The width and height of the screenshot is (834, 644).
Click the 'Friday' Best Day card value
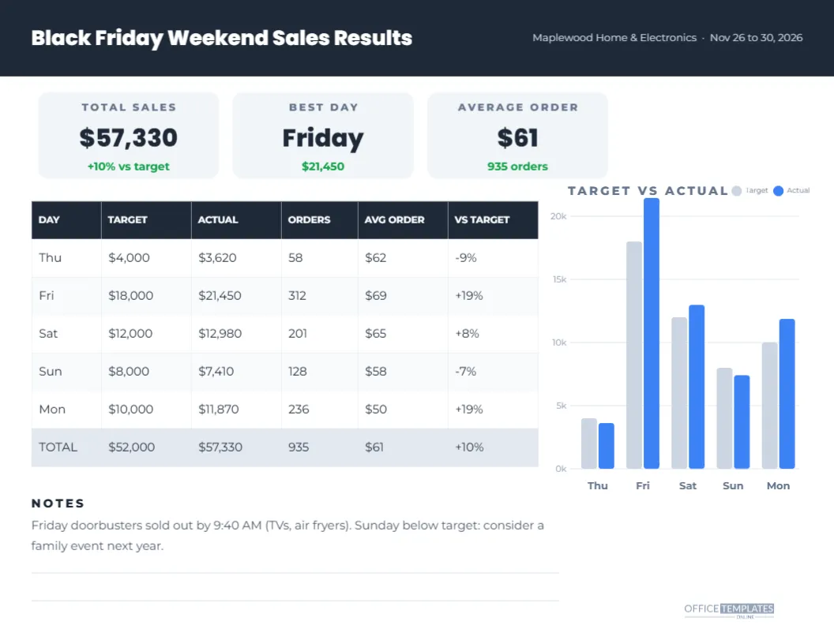click(x=323, y=138)
